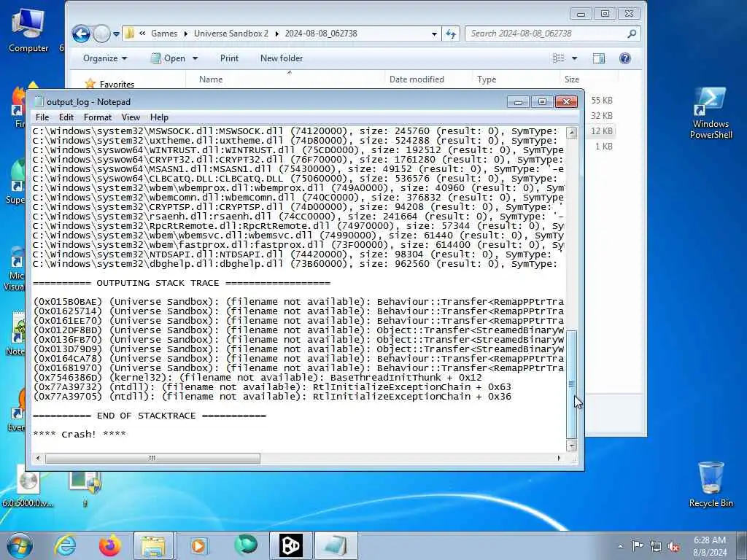Change view icon in Explorer
747x560 pixels.
pos(558,58)
